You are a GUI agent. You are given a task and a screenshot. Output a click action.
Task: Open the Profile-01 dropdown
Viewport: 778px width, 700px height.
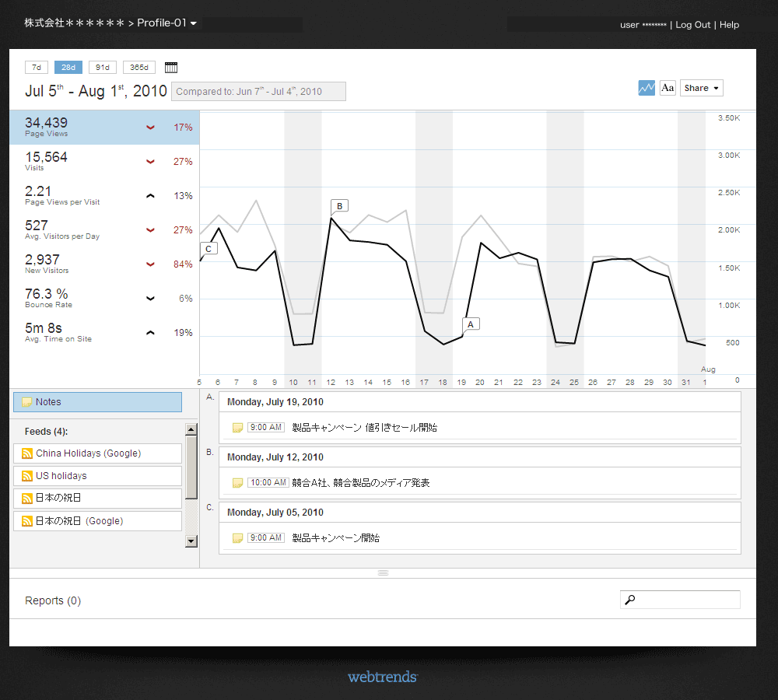[x=166, y=23]
